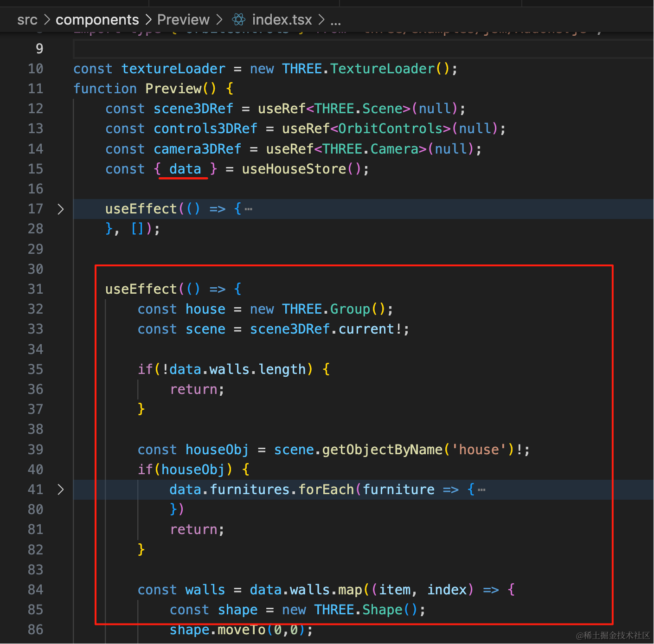Click 'Shape' constructor on line 85

click(x=383, y=610)
